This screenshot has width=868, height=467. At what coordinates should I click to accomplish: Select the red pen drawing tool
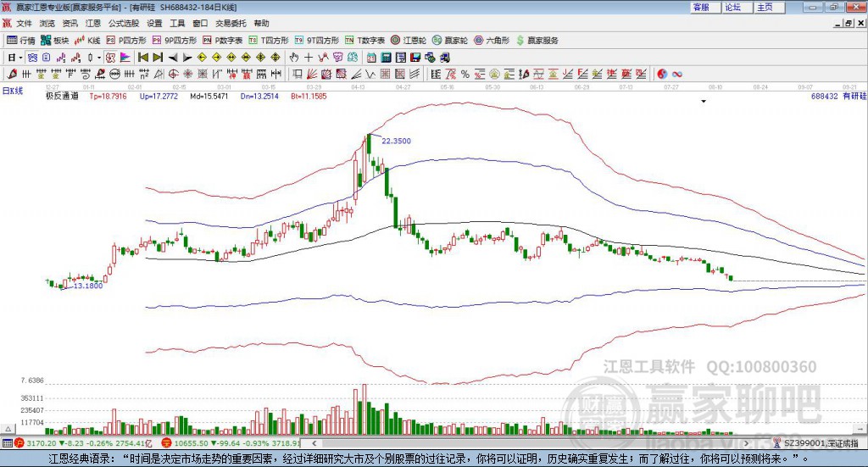tap(12, 74)
